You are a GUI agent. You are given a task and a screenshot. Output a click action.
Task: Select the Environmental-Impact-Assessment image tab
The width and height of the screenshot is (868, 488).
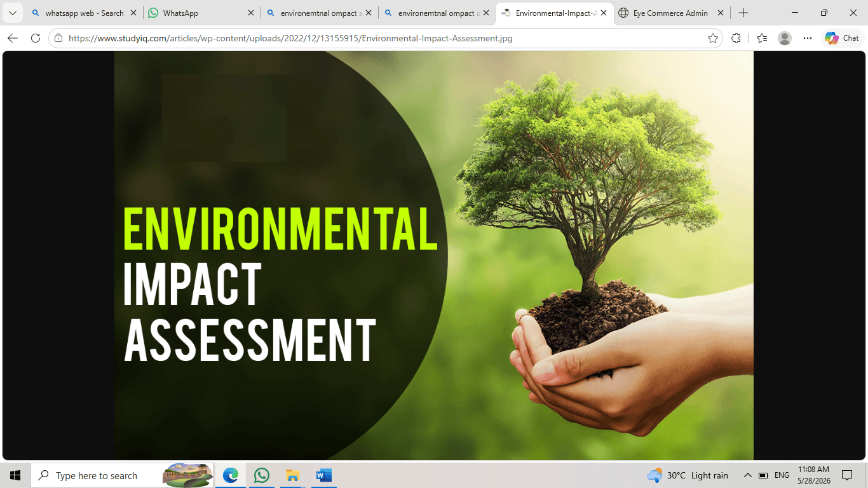[555, 13]
